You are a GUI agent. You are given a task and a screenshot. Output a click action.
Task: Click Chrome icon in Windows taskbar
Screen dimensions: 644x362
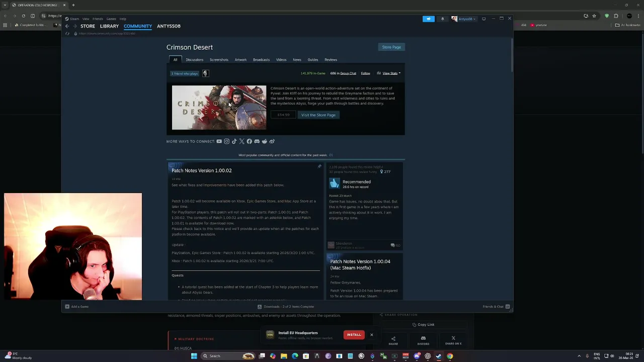point(450,356)
